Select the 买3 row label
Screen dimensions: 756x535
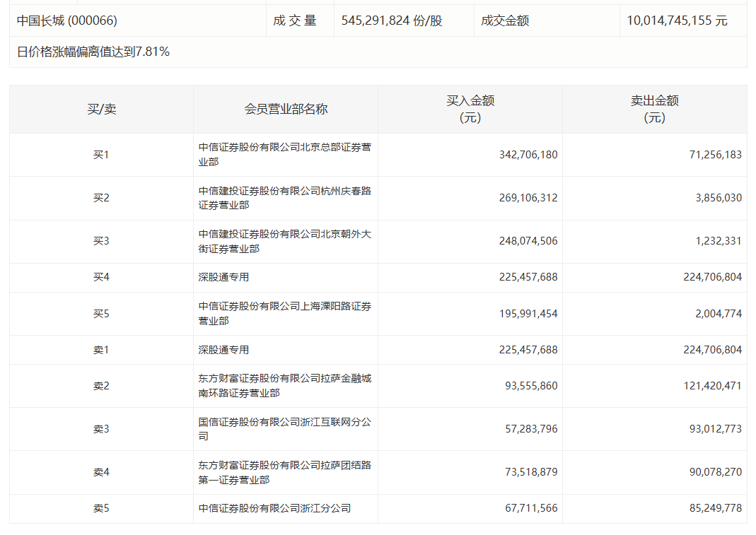(x=101, y=241)
